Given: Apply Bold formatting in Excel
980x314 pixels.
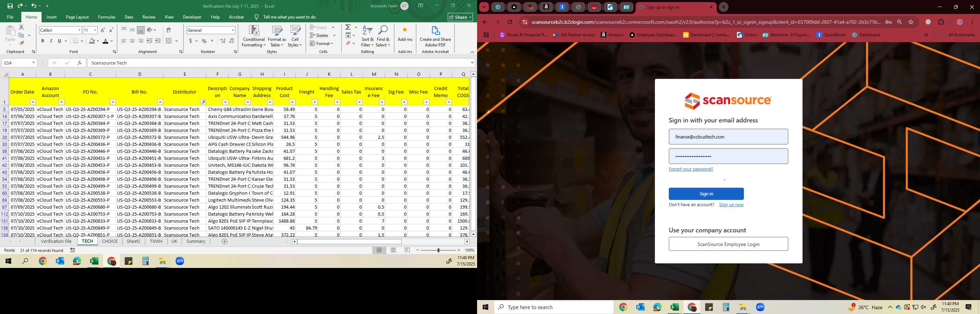Looking at the screenshot, I should pyautogui.click(x=43, y=41).
